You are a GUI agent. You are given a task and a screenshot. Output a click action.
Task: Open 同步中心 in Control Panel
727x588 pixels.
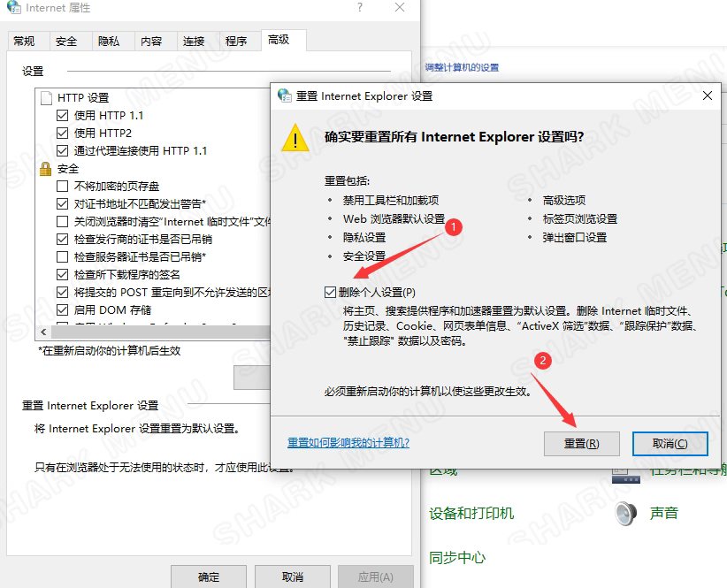[457, 557]
